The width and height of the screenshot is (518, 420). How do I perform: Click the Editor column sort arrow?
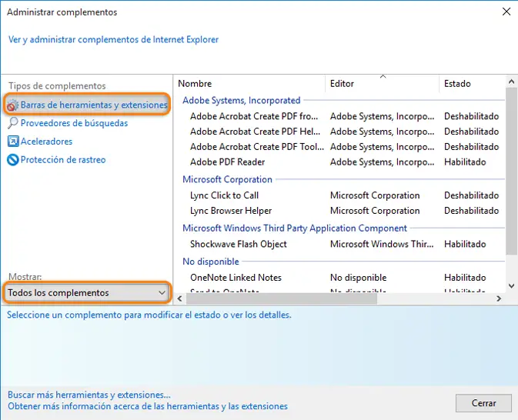[383, 77]
